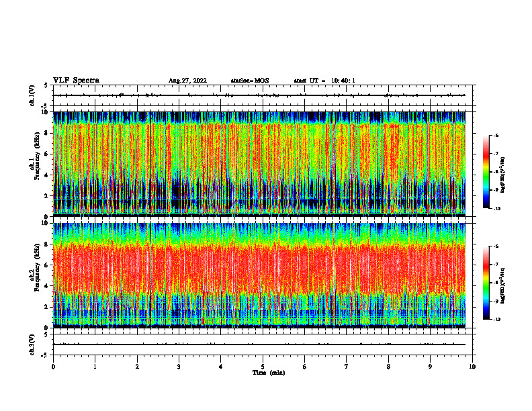The height and width of the screenshot is (411, 532).
Task: Select the start time value "10:40: 1"
Action: (x=343, y=81)
